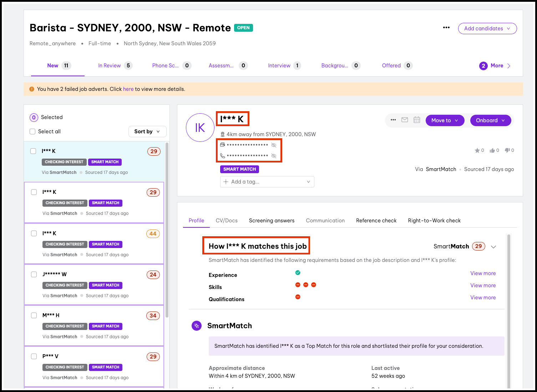
Task: Reveal the hidden phone number eye icon
Action: point(274,156)
